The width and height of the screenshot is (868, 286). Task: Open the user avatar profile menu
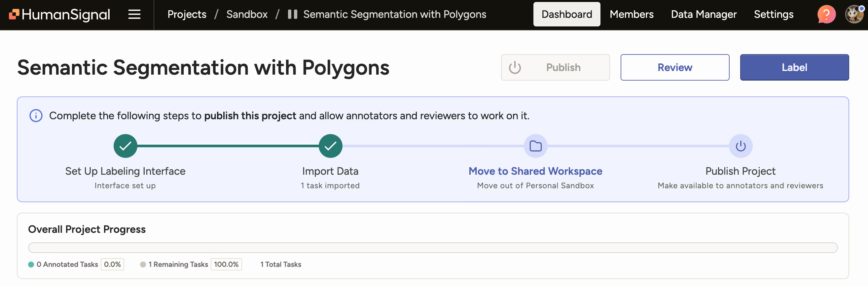pos(854,15)
